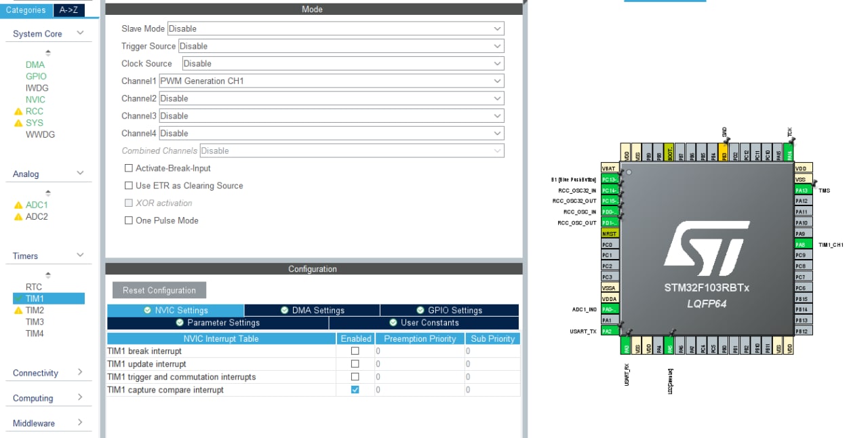868x438 pixels.
Task: Enable One Pulse Mode checkbox
Action: pyautogui.click(x=129, y=220)
